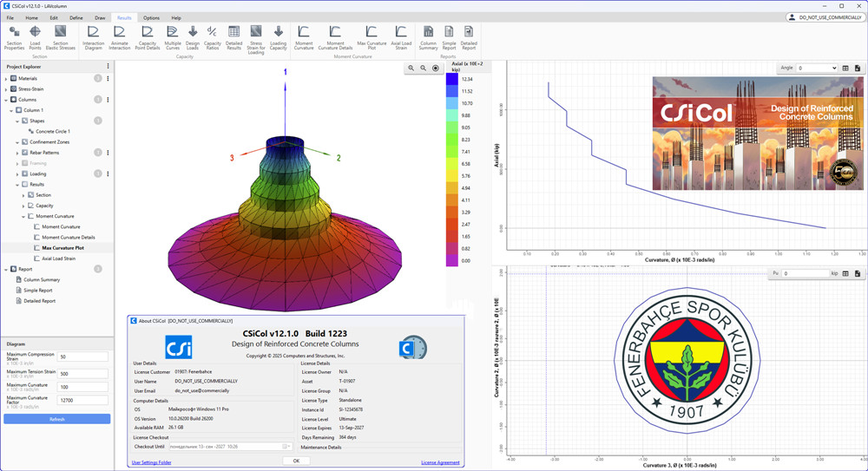This screenshot has height=471, width=868.
Task: Open the Interaction Diagram tool
Action: coord(93,37)
